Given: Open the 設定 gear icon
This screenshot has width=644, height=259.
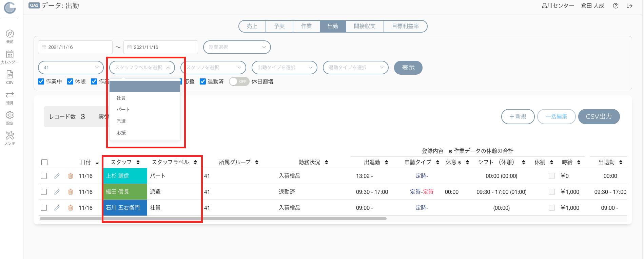Looking at the screenshot, I should [10, 115].
